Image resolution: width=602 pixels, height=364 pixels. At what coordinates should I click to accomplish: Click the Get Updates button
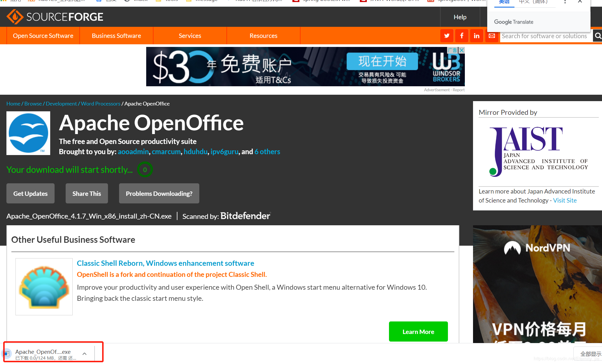30,194
